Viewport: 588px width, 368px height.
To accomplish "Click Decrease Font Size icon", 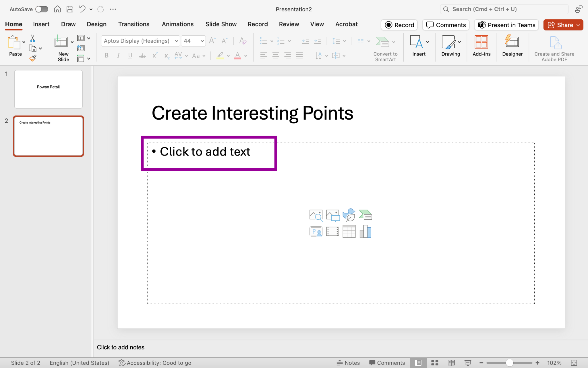I will 225,41.
